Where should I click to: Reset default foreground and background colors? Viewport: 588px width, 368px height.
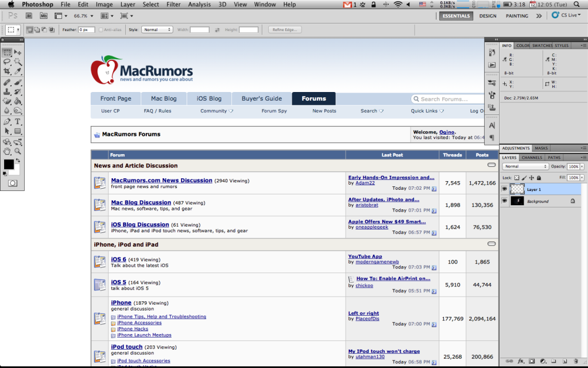(x=5, y=174)
